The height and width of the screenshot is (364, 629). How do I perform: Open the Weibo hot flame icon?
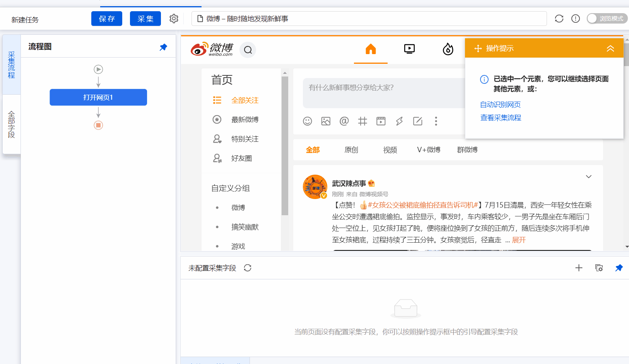point(448,49)
